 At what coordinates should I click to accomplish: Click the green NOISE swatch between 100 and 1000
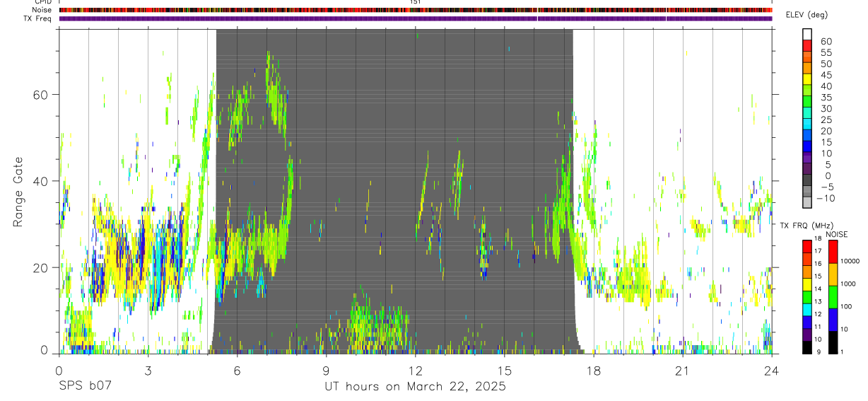click(832, 297)
